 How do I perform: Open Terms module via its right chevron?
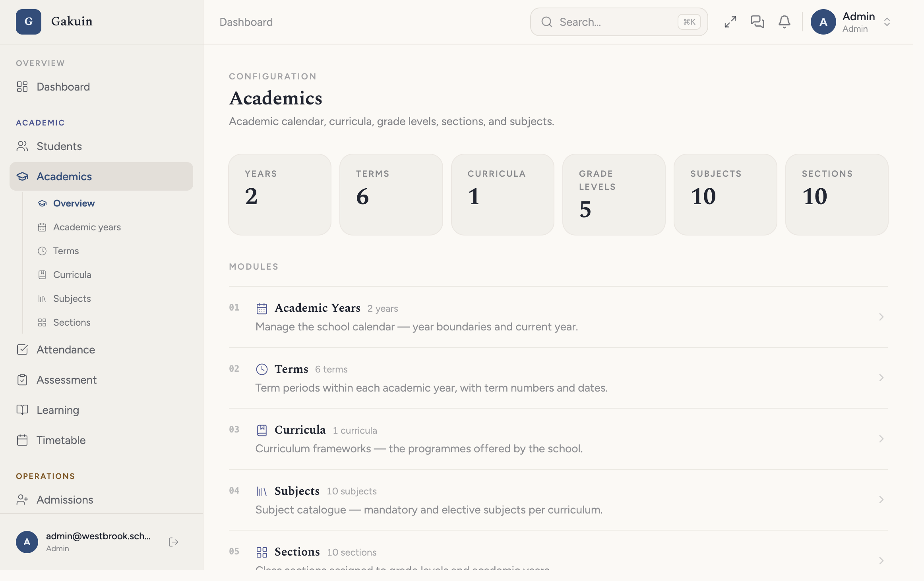coord(881,378)
